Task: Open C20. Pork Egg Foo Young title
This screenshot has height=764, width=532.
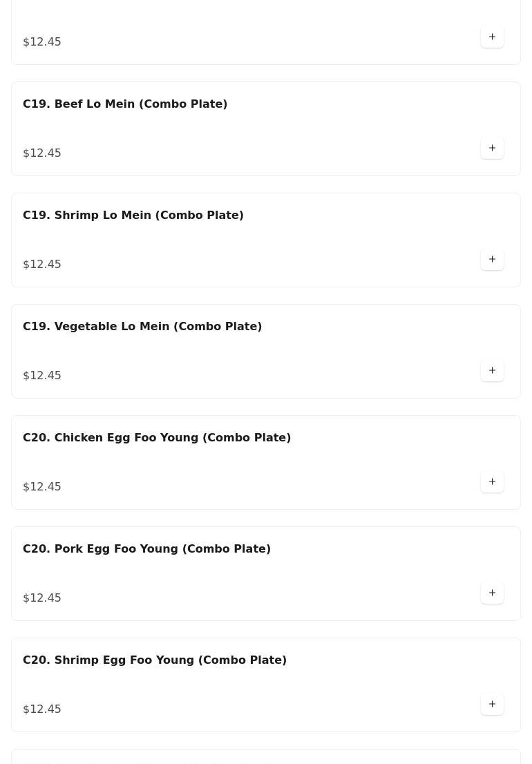Action: coord(146,548)
